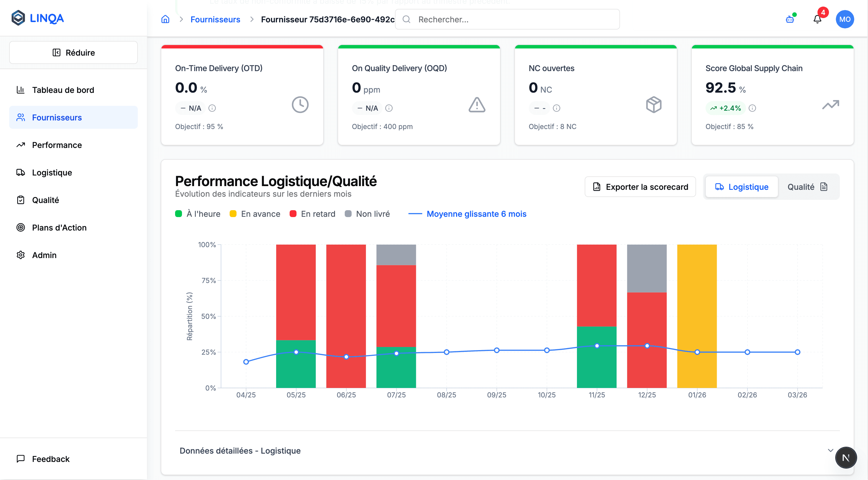This screenshot has height=480, width=868.
Task: Click the 'Exporter la scorecard' button
Action: (x=640, y=186)
